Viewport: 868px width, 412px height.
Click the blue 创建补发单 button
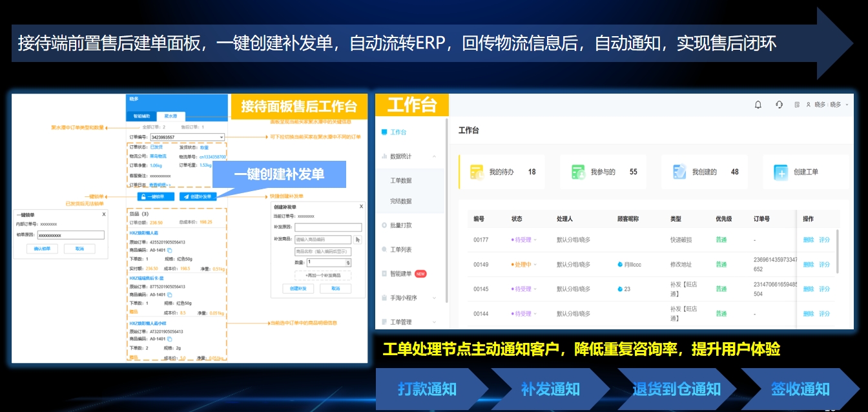(x=198, y=196)
